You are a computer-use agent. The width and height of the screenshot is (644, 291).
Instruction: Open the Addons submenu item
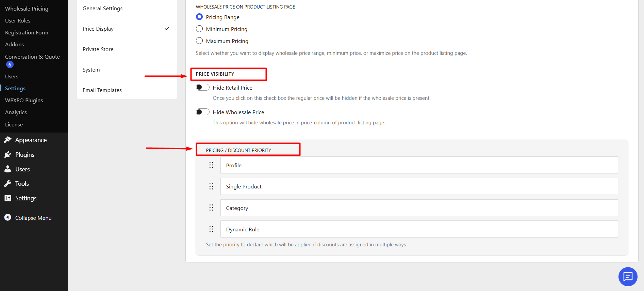(14, 44)
